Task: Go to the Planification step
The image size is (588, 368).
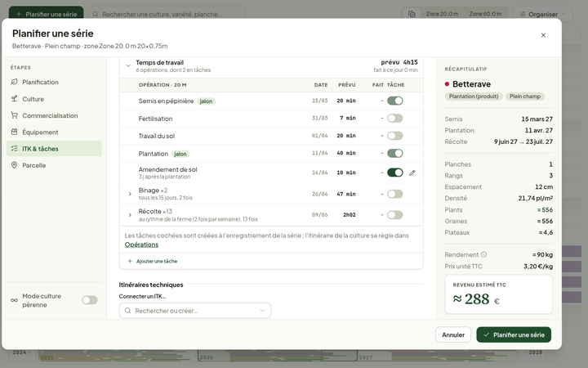Action: click(x=54, y=82)
